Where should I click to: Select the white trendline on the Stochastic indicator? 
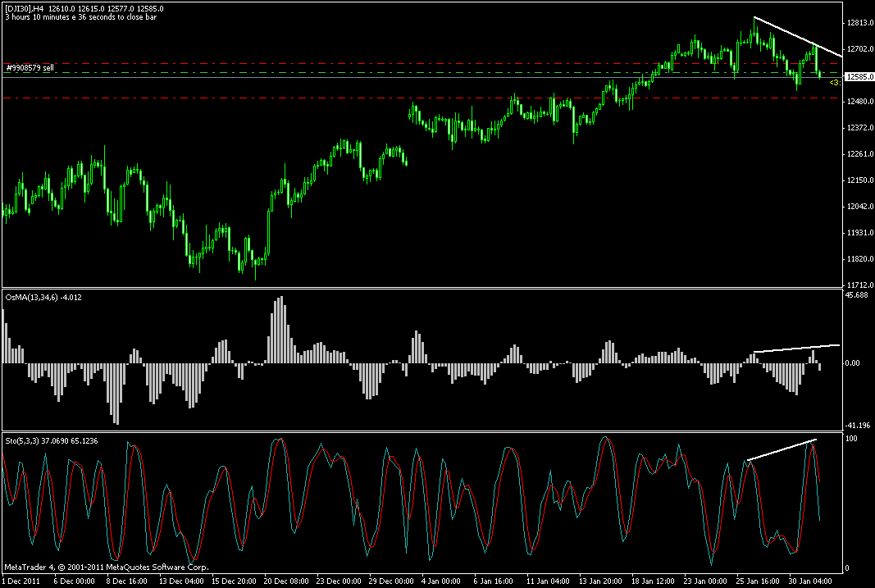pos(782,450)
